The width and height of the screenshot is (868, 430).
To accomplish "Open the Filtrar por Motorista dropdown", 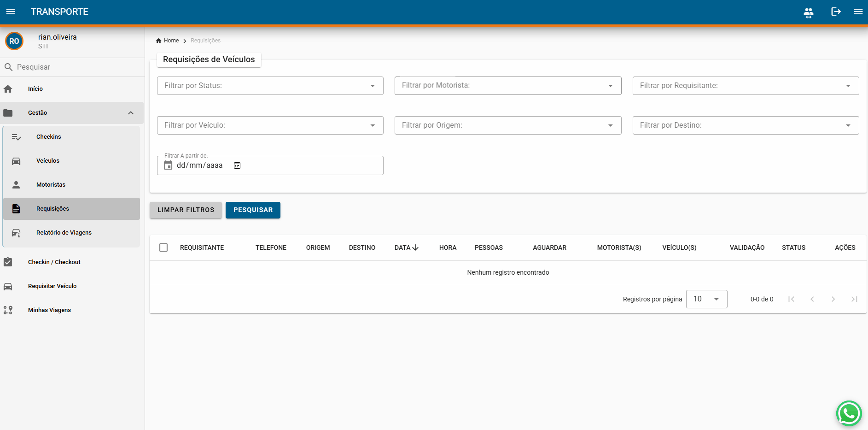I will tap(508, 86).
